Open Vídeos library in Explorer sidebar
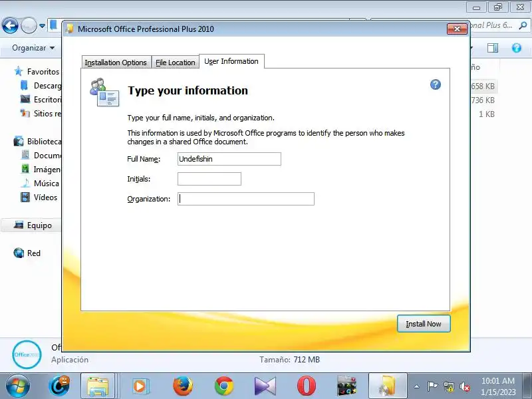Viewport: 532px width, 399px height. tap(39, 197)
